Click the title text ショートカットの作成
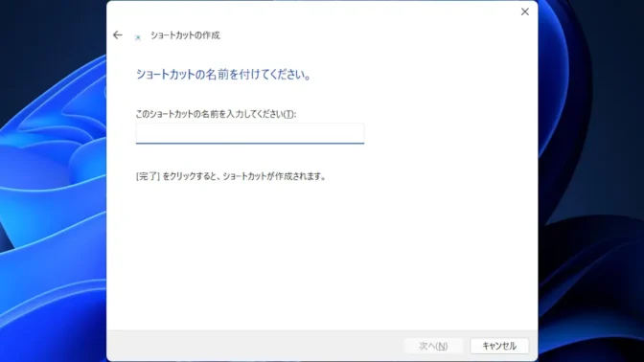The width and height of the screenshot is (644, 362). pyautogui.click(x=185, y=35)
